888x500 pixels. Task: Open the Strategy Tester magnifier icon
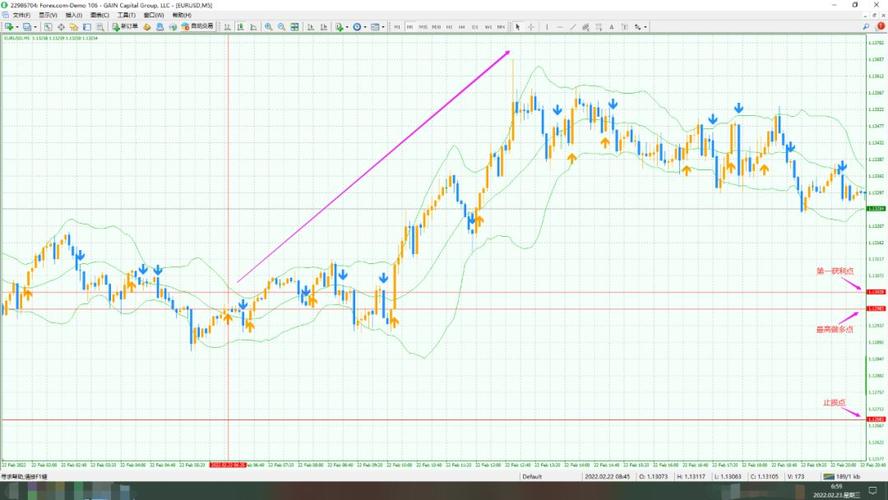click(x=102, y=27)
